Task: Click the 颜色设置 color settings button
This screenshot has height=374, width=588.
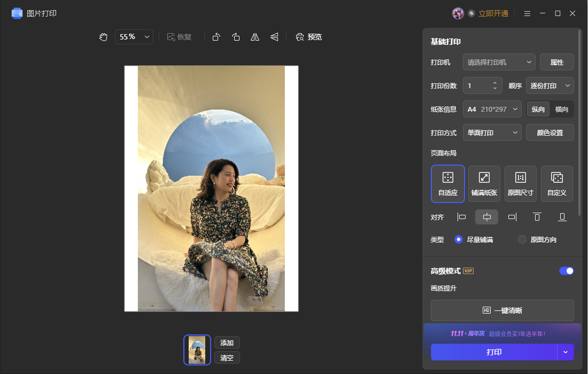Action: click(550, 133)
